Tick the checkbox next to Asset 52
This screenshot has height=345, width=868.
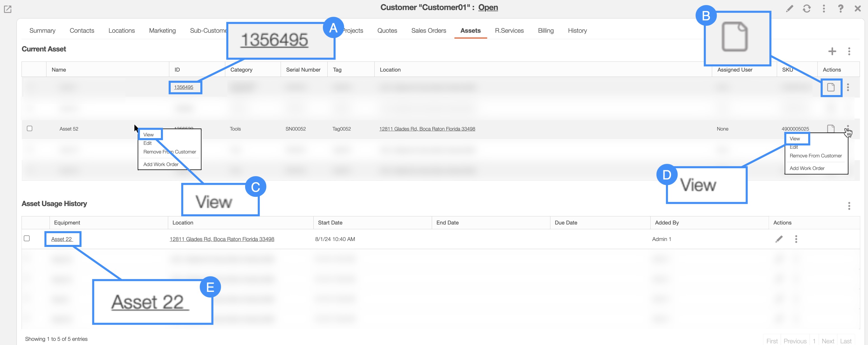[30, 129]
